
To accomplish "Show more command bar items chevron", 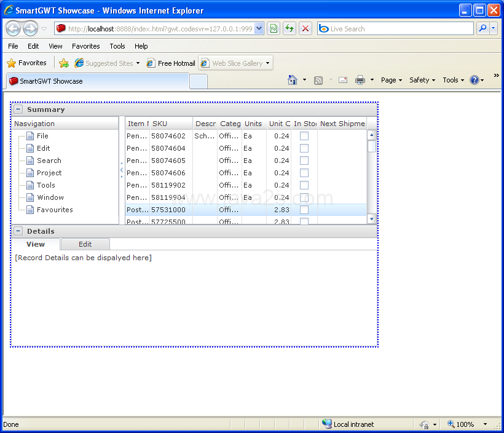I will pyautogui.click(x=496, y=75).
